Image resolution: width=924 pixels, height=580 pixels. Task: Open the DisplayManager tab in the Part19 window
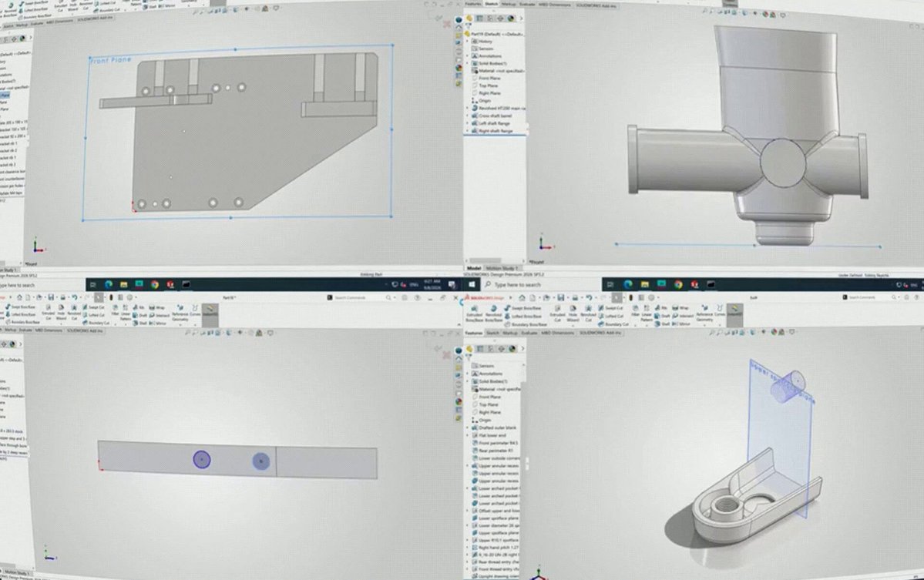click(x=511, y=18)
